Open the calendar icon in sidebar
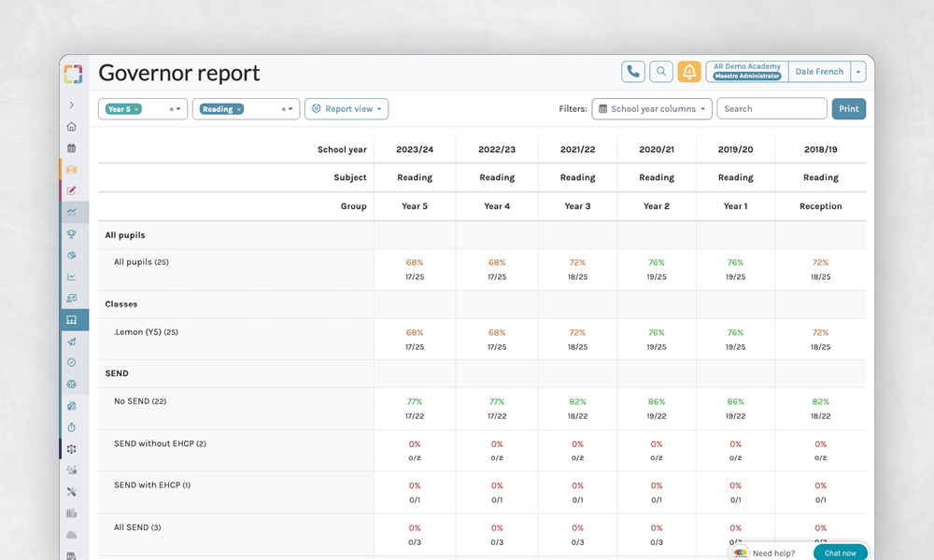The image size is (934, 560). coord(72,148)
